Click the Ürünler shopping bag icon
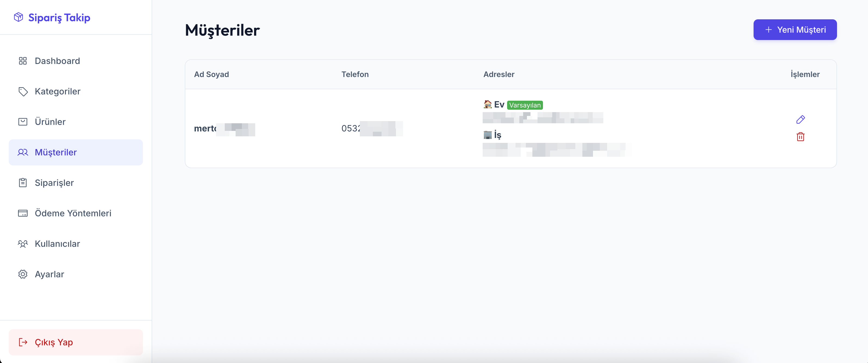The height and width of the screenshot is (363, 868). tap(23, 122)
